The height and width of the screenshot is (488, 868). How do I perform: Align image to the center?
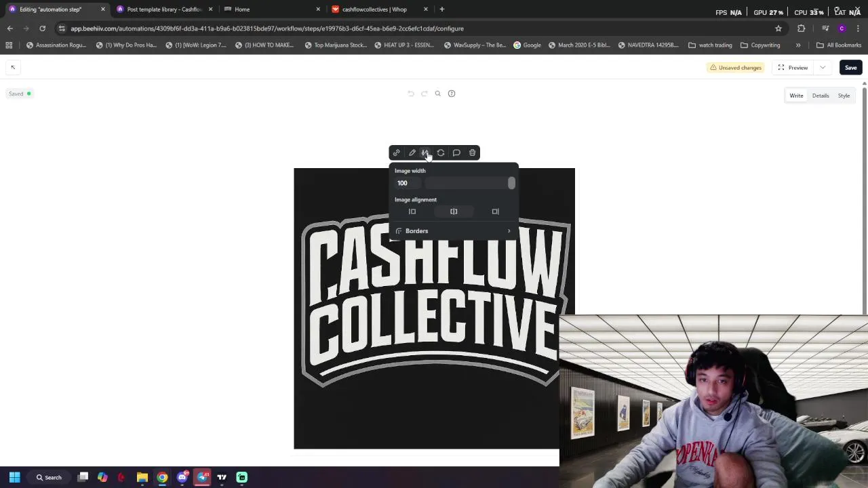tap(454, 211)
